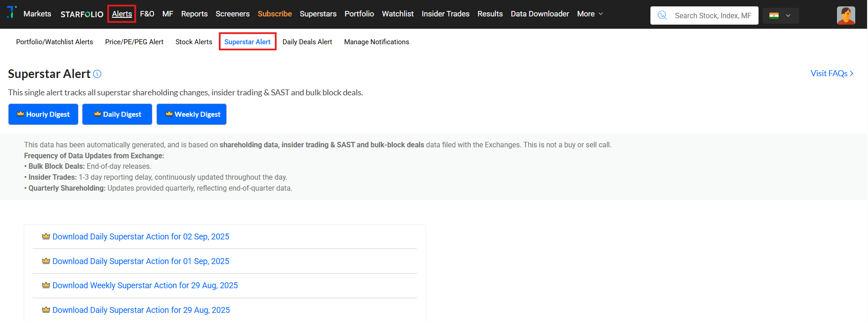868x322 pixels.
Task: Expand the More menu
Action: [590, 14]
